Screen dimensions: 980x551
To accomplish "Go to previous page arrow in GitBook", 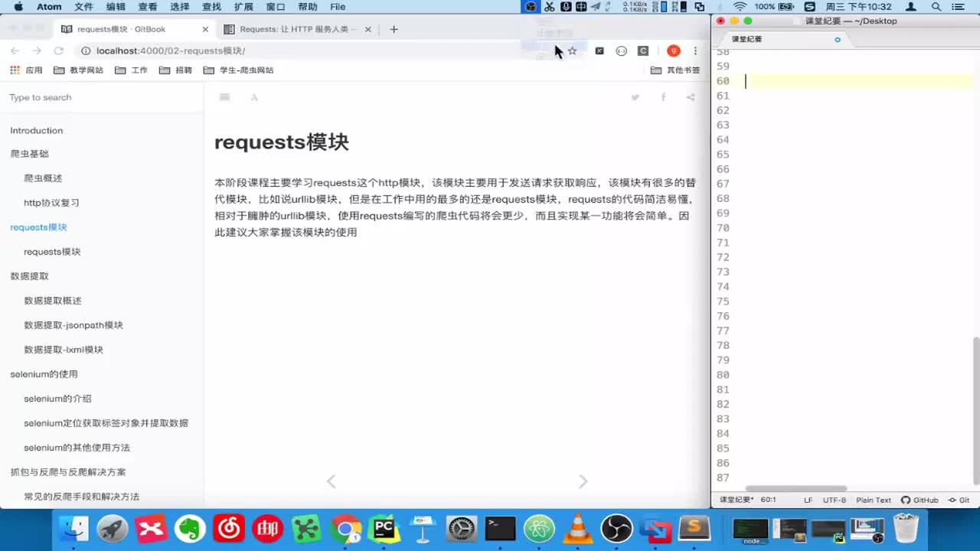I will [x=331, y=481].
